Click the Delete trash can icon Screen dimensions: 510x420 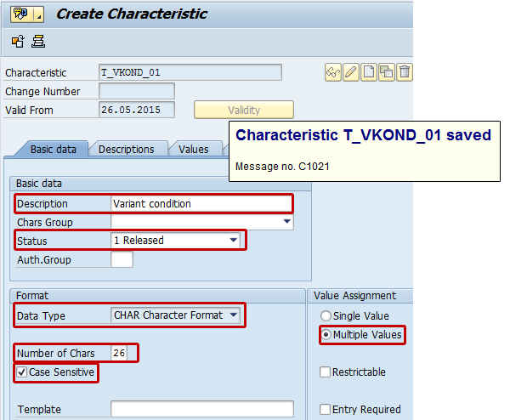click(x=405, y=72)
